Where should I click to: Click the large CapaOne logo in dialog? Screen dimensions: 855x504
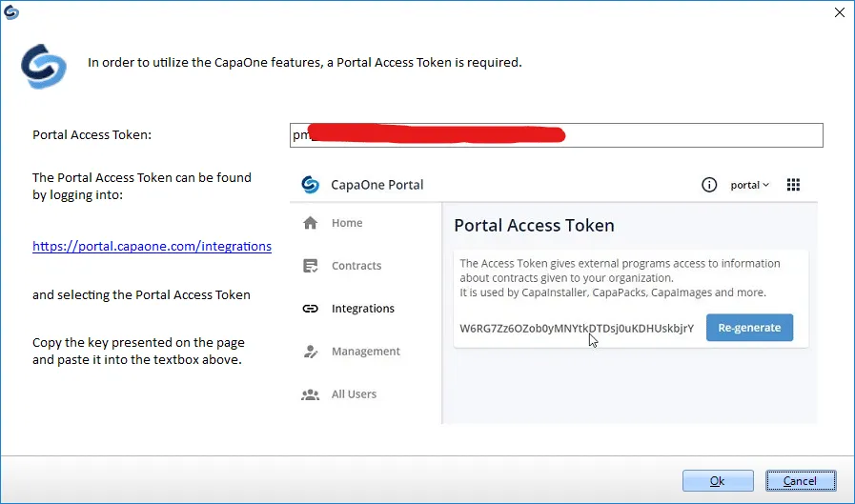[44, 66]
